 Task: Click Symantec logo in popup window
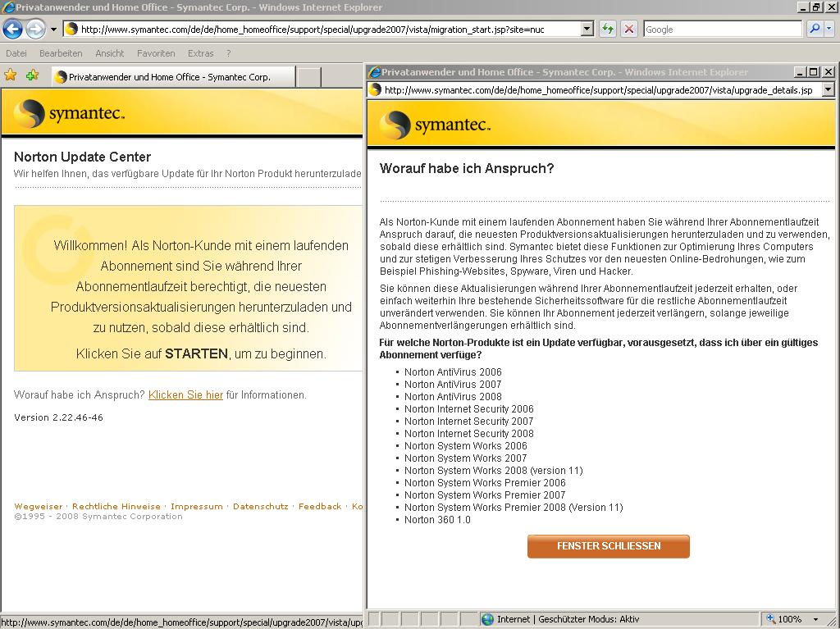[435, 125]
